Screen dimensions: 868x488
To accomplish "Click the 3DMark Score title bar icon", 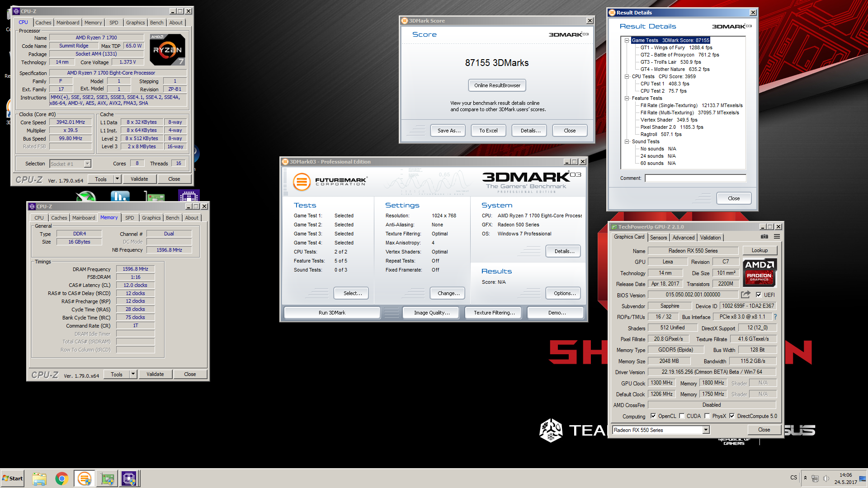I will (405, 21).
